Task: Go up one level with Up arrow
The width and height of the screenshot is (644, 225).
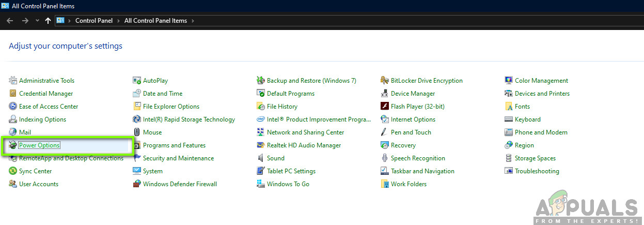Action: 48,21
